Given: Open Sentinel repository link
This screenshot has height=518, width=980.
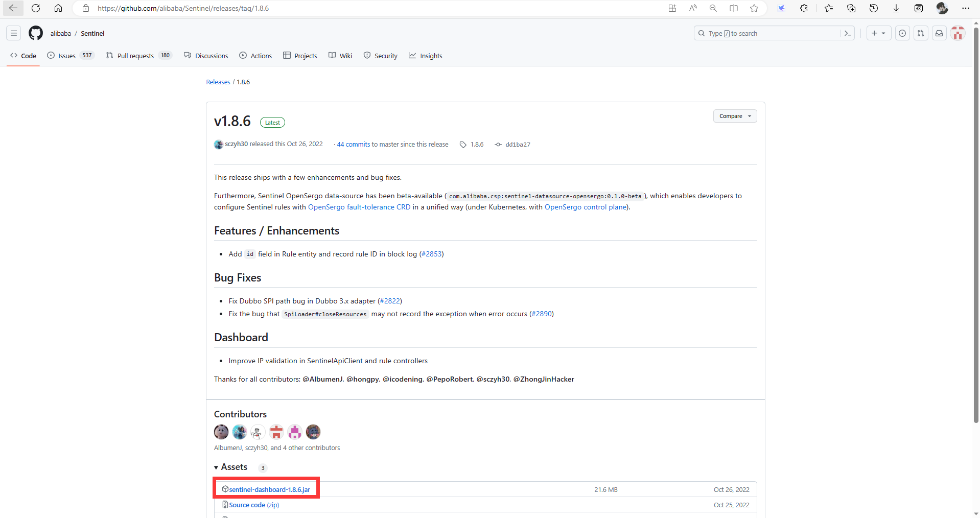Looking at the screenshot, I should pos(92,33).
